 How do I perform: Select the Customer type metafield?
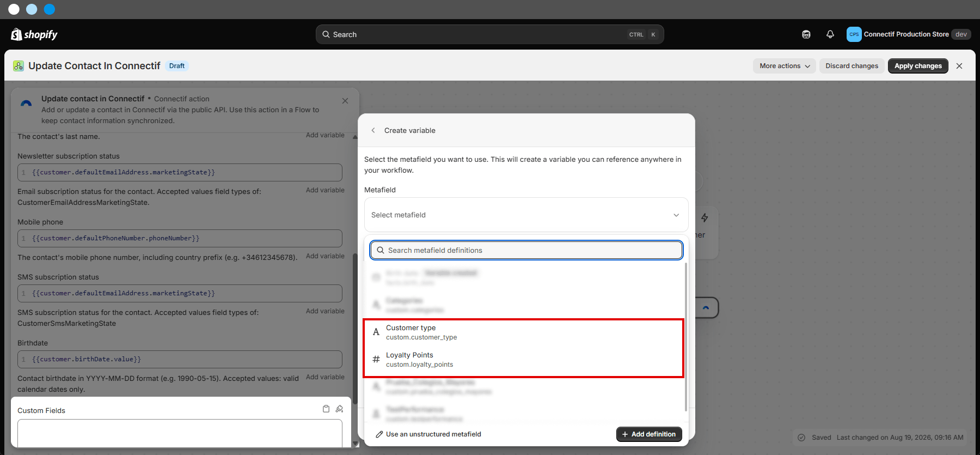[523, 332]
